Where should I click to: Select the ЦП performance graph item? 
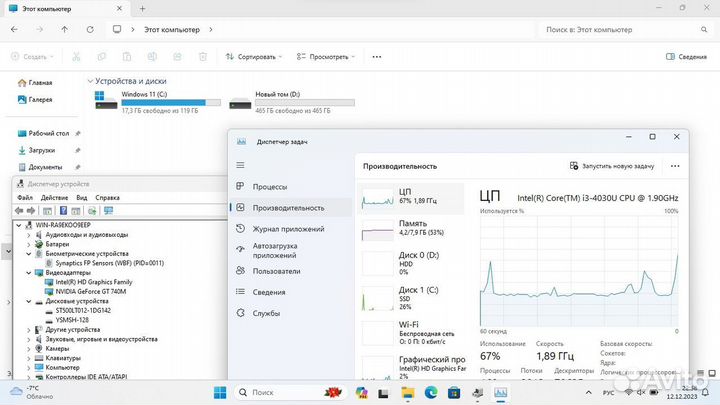pos(411,198)
